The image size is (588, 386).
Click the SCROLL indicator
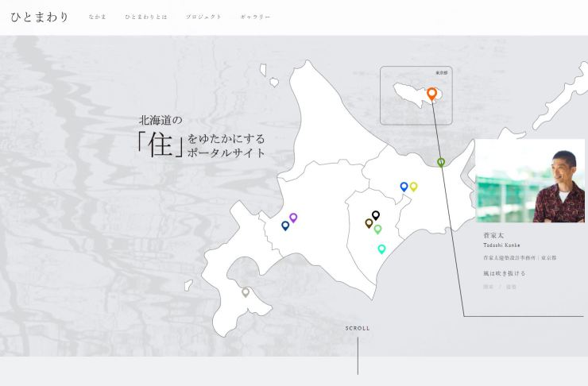click(357, 328)
